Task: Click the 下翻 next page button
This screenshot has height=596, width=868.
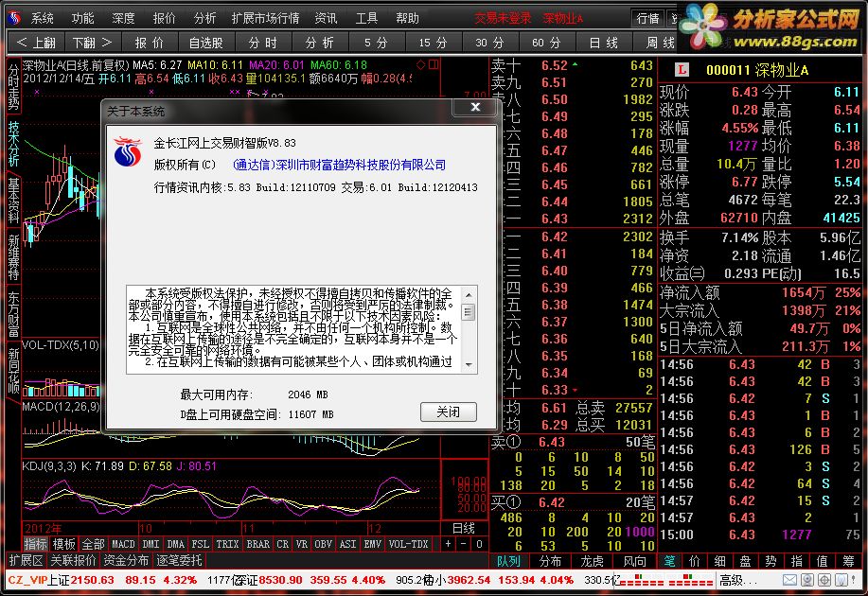Action: (x=92, y=43)
